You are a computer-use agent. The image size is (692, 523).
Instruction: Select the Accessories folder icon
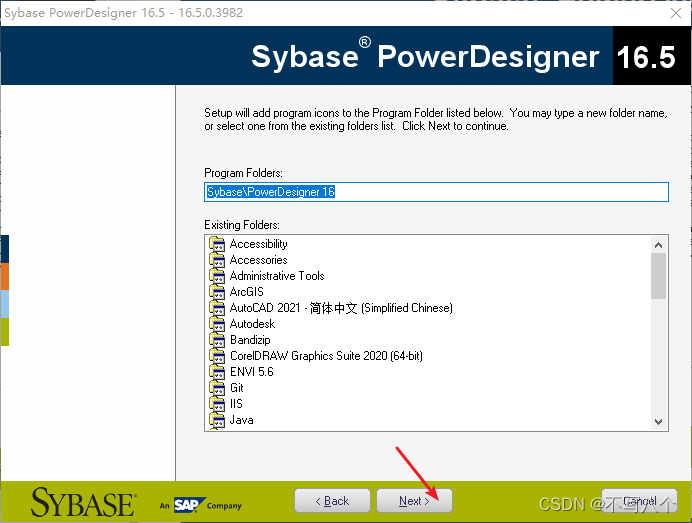coord(217,260)
